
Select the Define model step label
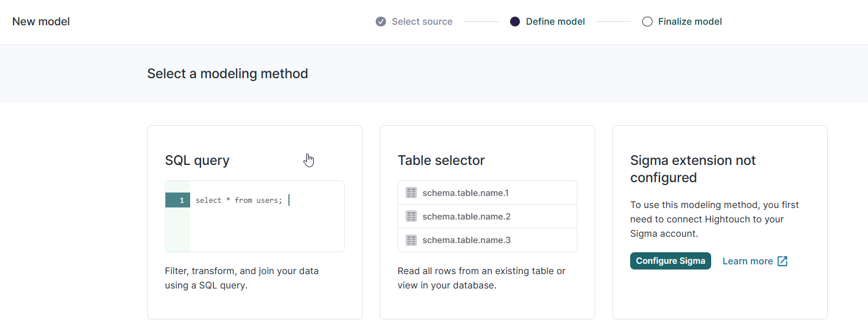coord(555,22)
